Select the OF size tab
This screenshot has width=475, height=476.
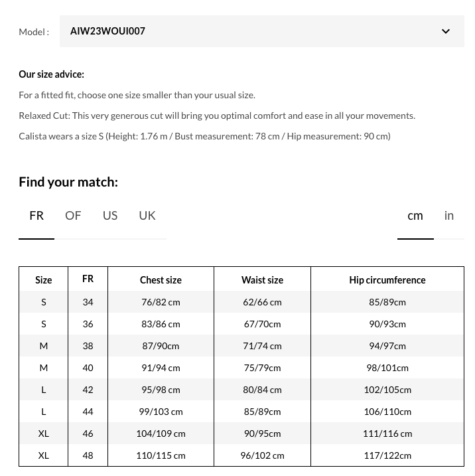pyautogui.click(x=73, y=215)
